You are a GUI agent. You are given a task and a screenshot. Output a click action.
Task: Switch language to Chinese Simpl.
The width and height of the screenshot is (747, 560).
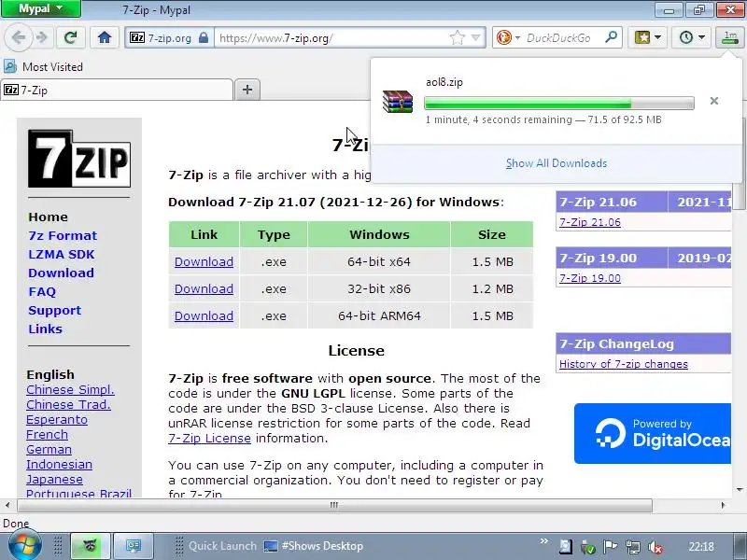[x=71, y=389]
